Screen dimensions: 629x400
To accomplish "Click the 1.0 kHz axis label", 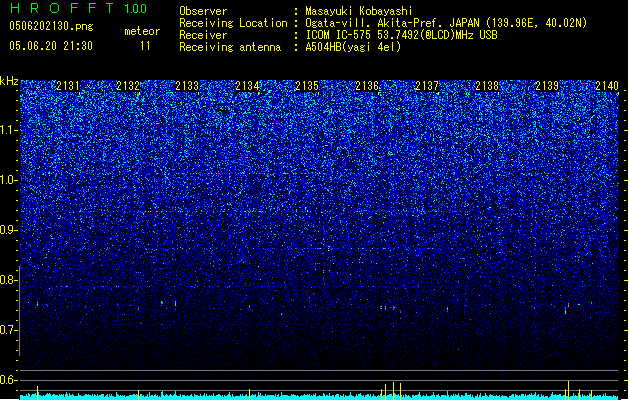I will [9, 180].
